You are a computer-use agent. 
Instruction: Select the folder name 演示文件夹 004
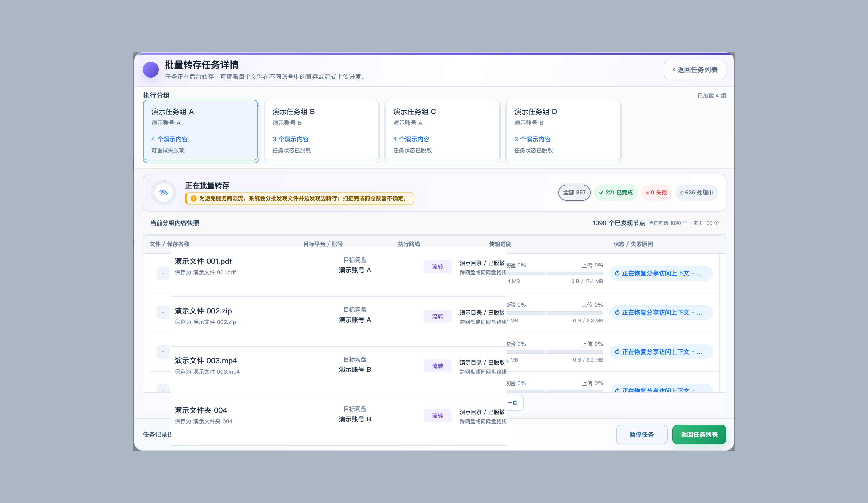tap(201, 410)
